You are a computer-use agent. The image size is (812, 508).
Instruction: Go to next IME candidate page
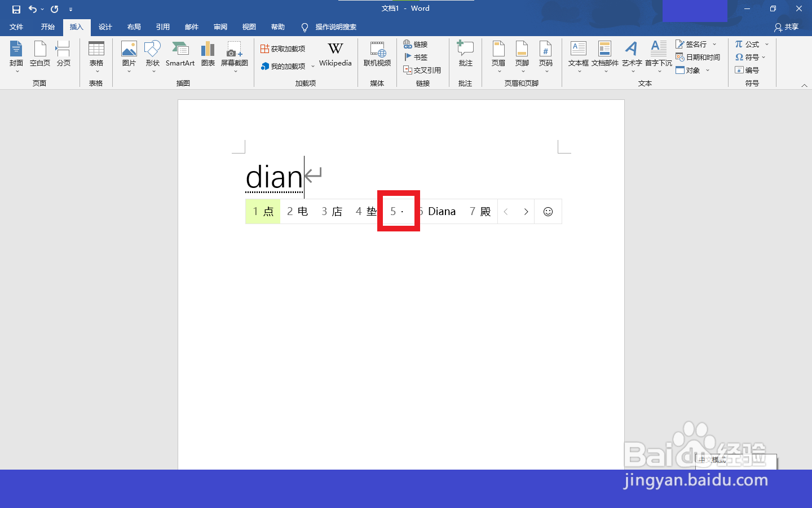click(526, 212)
